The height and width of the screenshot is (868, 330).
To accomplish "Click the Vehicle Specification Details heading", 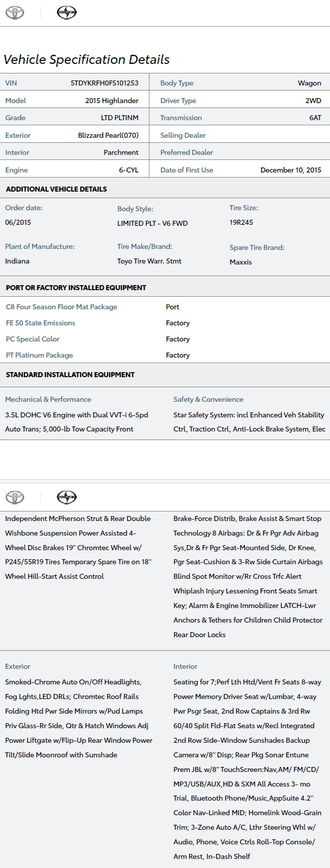I will click(x=87, y=59).
